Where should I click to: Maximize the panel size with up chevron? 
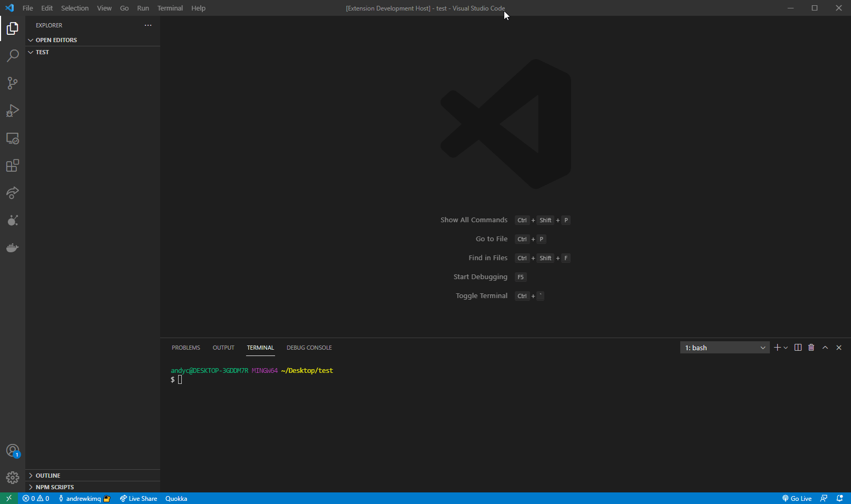[825, 348]
